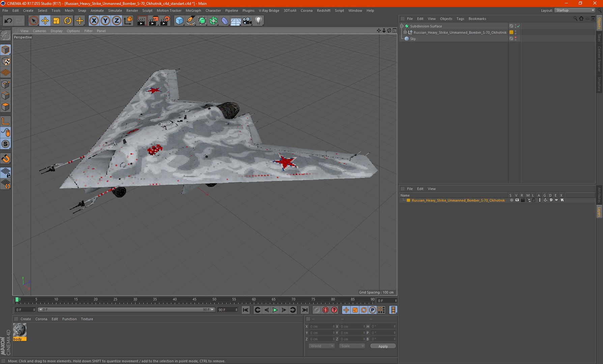Select the Sky object
The width and height of the screenshot is (603, 364).
coord(413,39)
